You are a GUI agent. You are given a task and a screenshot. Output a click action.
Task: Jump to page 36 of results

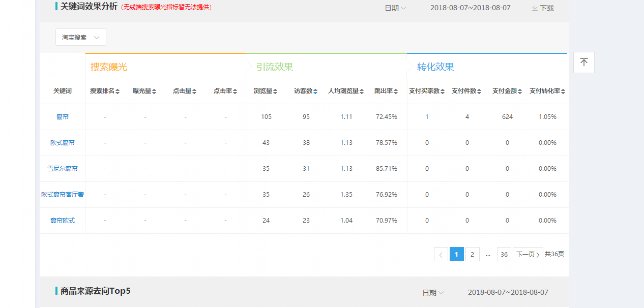tap(504, 254)
